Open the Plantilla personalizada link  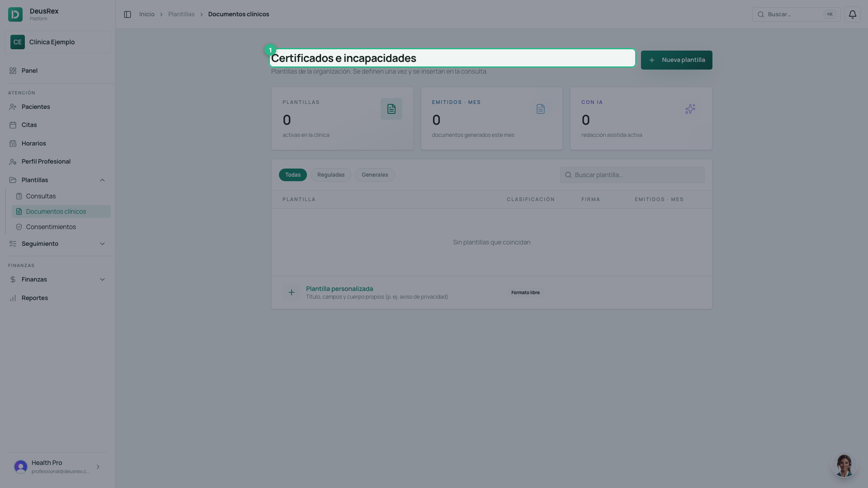pyautogui.click(x=340, y=289)
